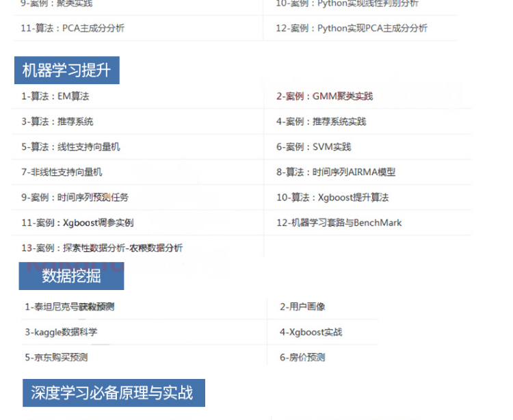Open 6-房价预测 item
Screen dimensions: 513x420
coord(302,357)
